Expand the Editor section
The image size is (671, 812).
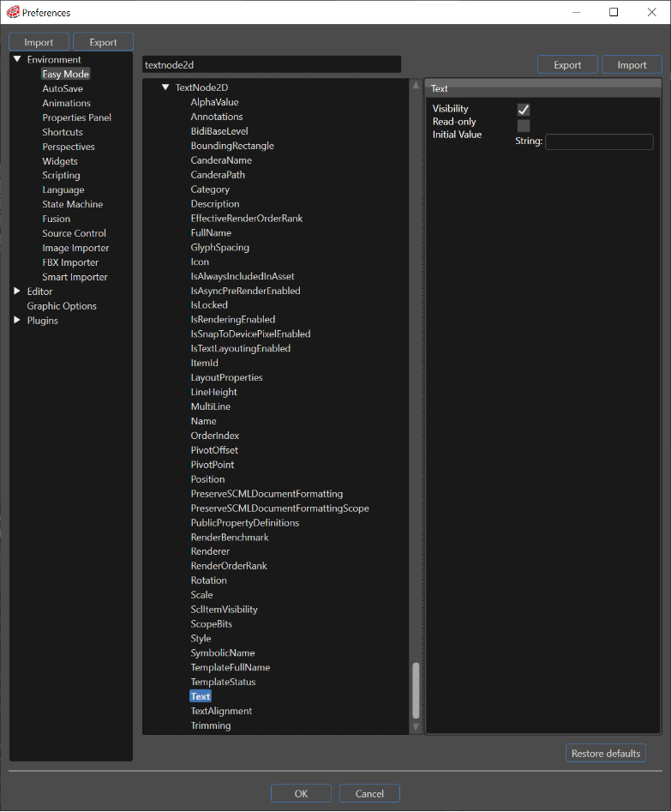point(17,291)
